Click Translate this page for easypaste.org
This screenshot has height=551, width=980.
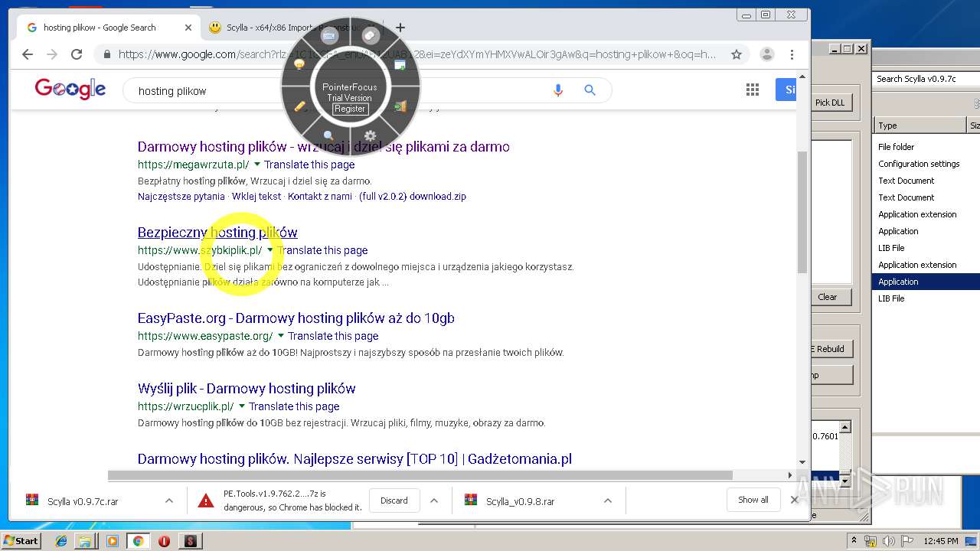click(x=333, y=336)
